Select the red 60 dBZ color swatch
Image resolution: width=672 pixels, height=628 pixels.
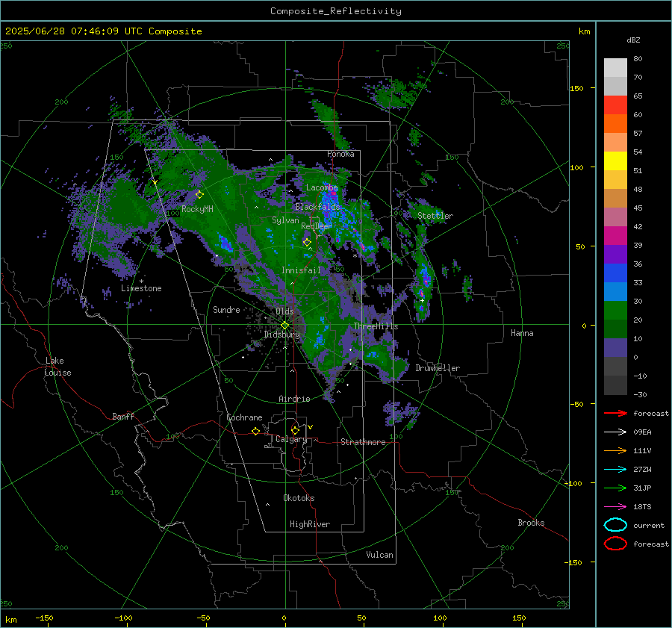click(615, 105)
